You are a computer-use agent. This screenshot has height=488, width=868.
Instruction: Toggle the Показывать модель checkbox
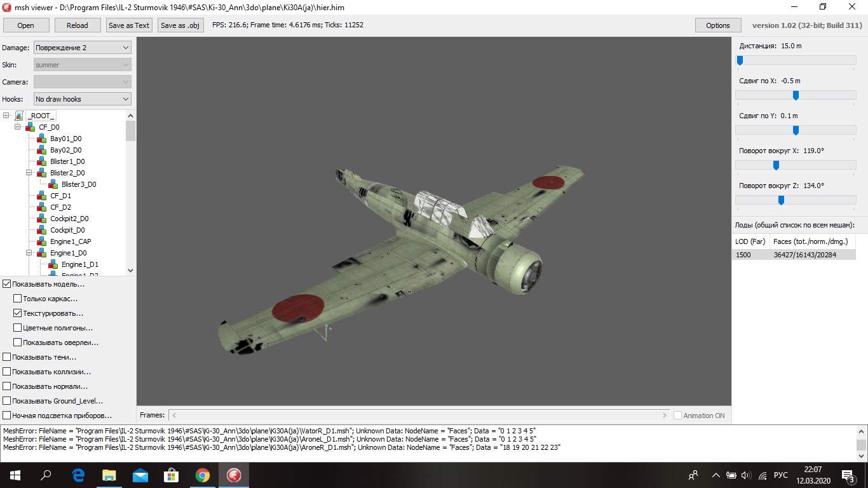[6, 284]
